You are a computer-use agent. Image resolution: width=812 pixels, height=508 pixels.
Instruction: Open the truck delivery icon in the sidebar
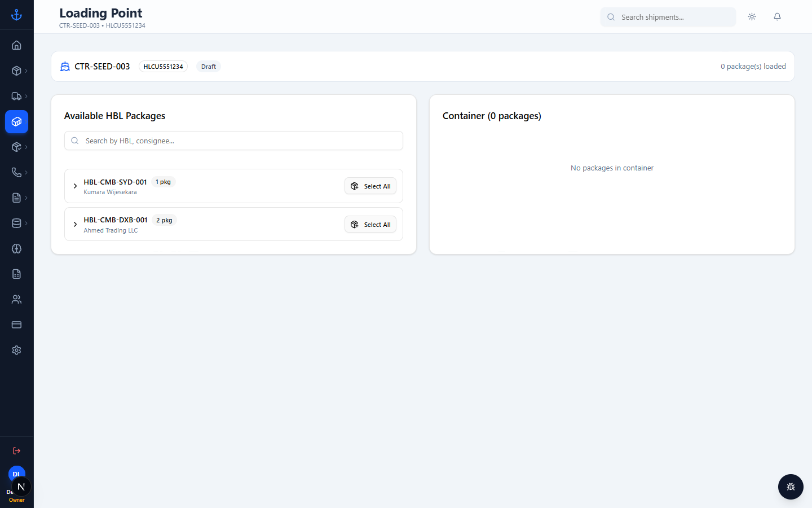tap(16, 96)
